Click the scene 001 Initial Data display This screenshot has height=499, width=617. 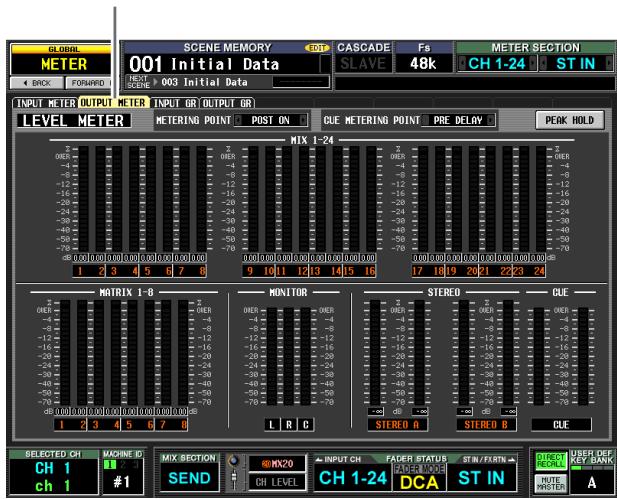click(x=222, y=64)
